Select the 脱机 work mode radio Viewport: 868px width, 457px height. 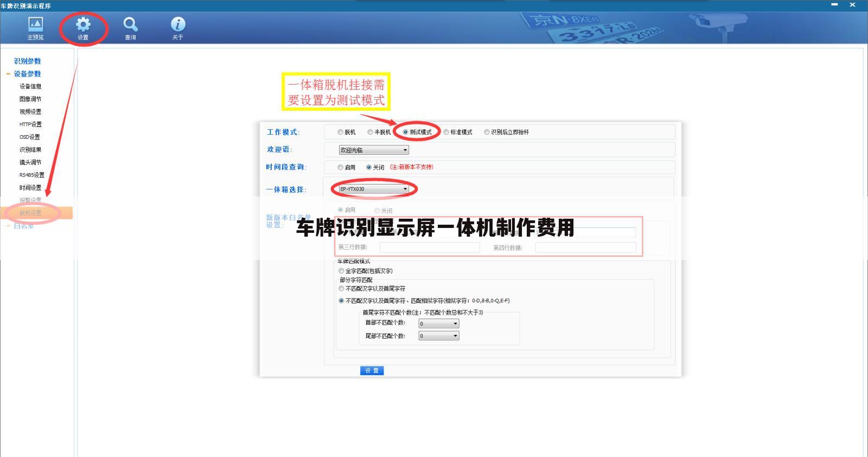click(x=341, y=132)
